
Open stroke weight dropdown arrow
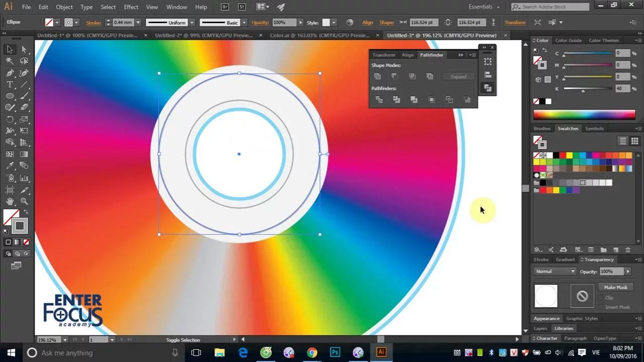[x=138, y=23]
